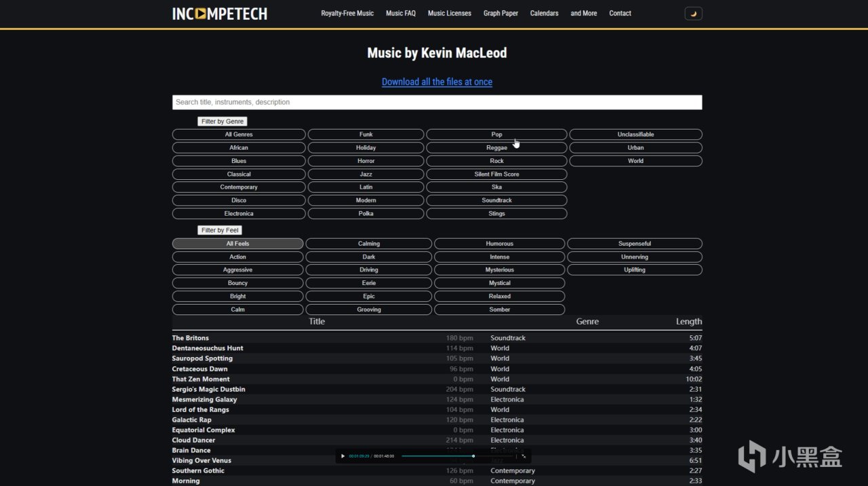This screenshot has height=486, width=868.
Task: Filter by Latin genre
Action: 366,187
